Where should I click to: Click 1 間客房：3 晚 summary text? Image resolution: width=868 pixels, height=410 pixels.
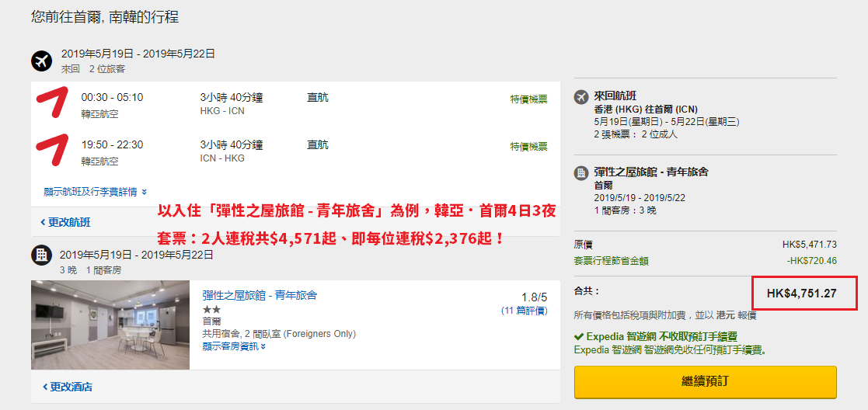click(x=625, y=210)
